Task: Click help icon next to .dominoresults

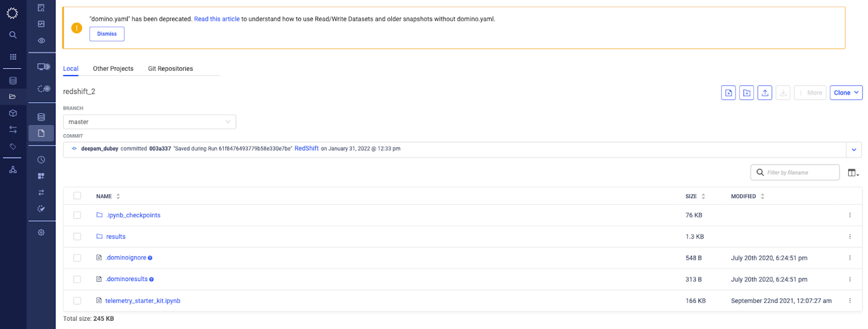Action: [151, 279]
